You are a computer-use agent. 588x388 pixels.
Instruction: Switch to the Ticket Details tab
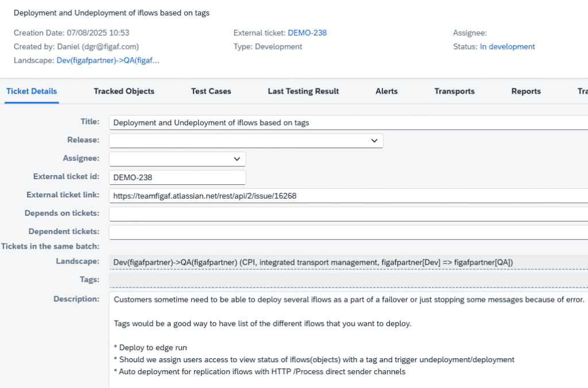pyautogui.click(x=32, y=91)
